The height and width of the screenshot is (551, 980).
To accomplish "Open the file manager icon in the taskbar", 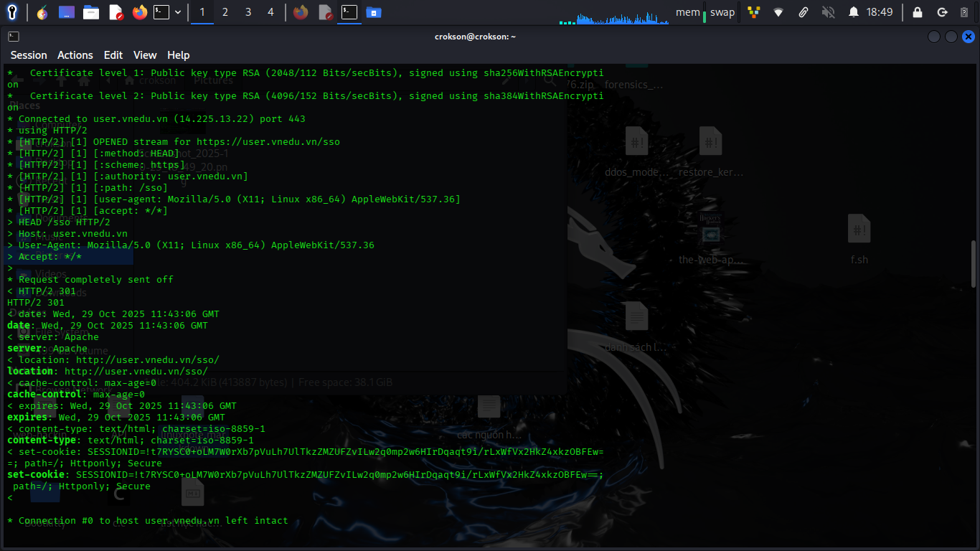I will 90,11.
